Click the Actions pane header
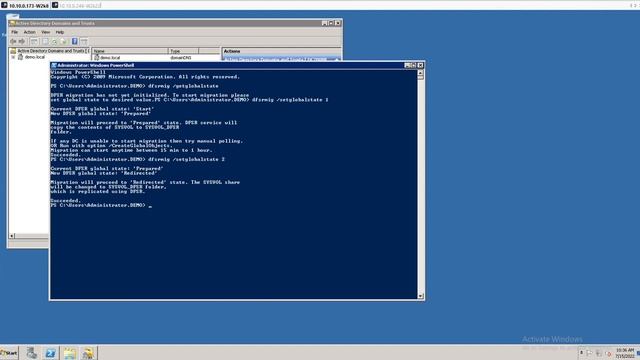Viewport: 640px width, 360px height. coord(281,51)
